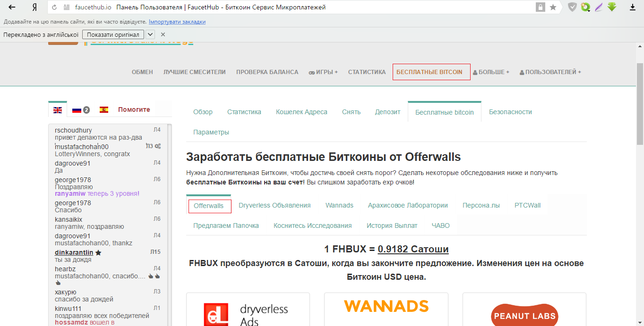Image resolution: width=644 pixels, height=326 pixels.
Task: Click the browser back arrow
Action: 12,8
